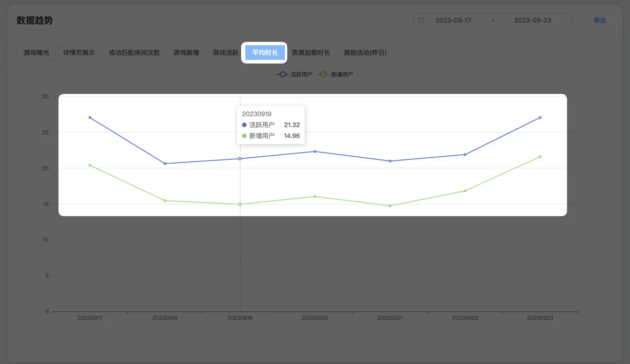Click the 活跃用户 data point for 20230923
This screenshot has width=630, height=364.
point(540,118)
